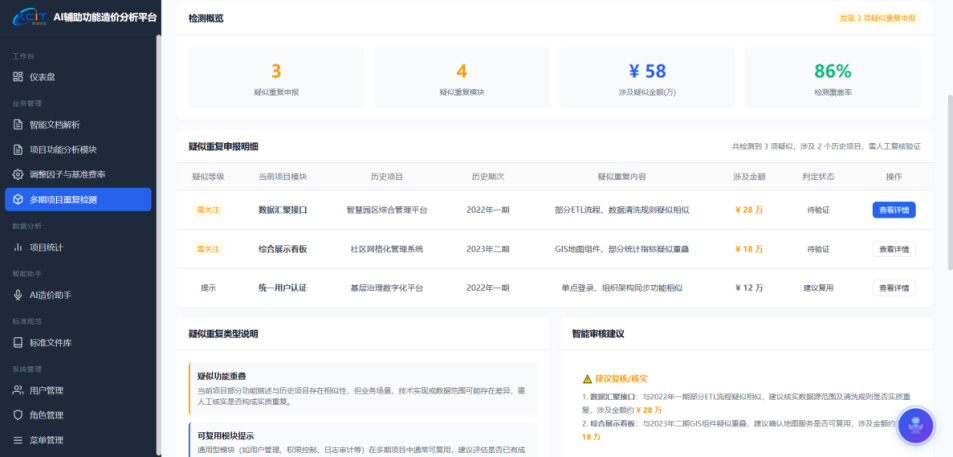Click the main page vertical scrollbar
The width and height of the screenshot is (953, 457).
click(x=950, y=182)
